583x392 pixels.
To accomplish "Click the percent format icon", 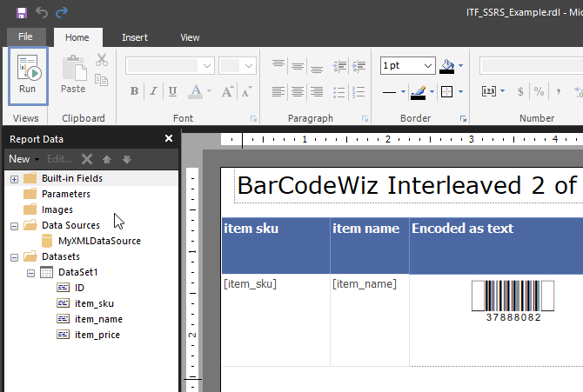I will point(539,91).
